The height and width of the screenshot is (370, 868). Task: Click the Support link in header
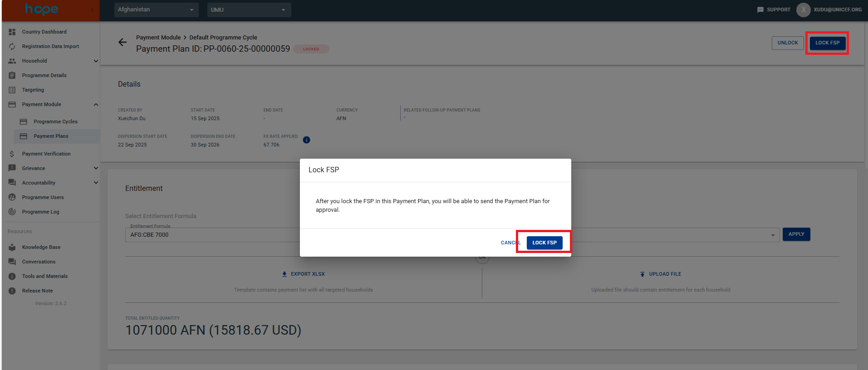(774, 10)
